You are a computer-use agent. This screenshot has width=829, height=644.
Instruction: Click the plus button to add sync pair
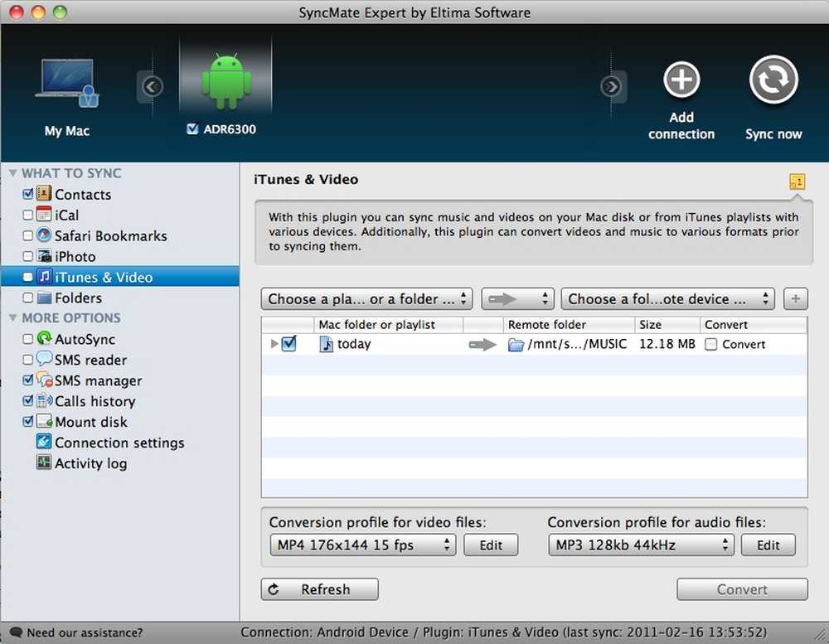[795, 298]
